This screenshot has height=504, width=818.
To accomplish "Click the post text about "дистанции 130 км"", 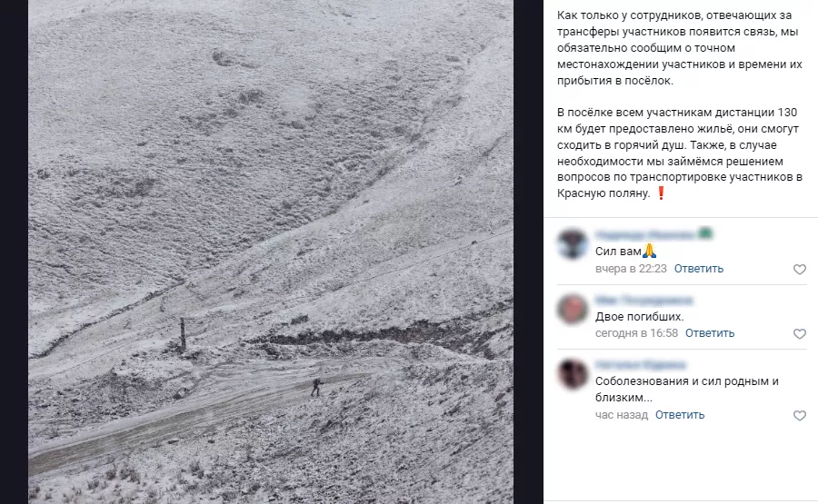I will [680, 153].
